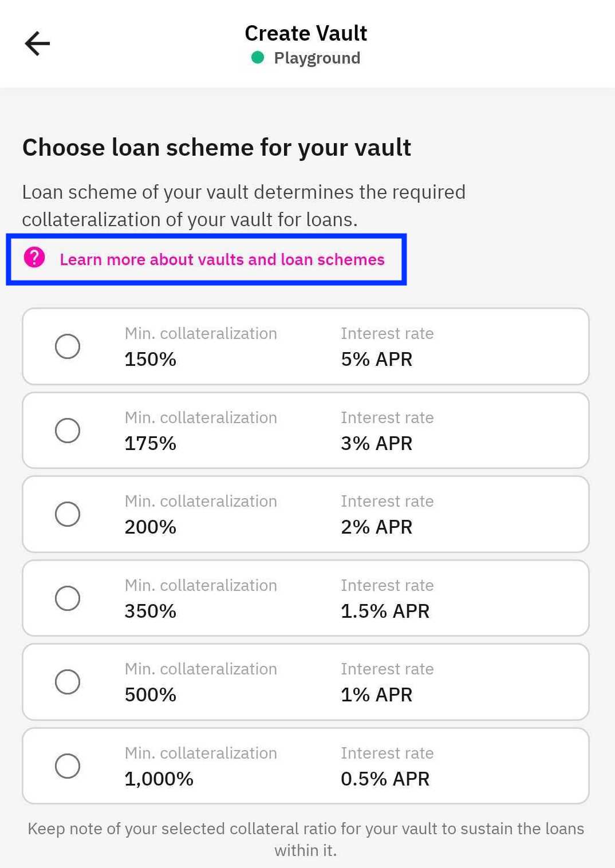Click the collateral ratio note at the bottom
Image resolution: width=615 pixels, height=868 pixels.
pos(306,839)
